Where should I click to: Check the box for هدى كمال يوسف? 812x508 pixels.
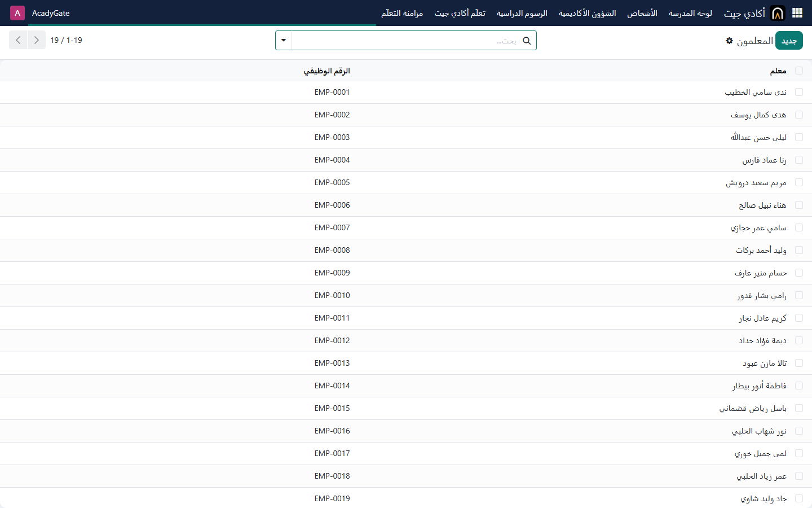tap(799, 115)
